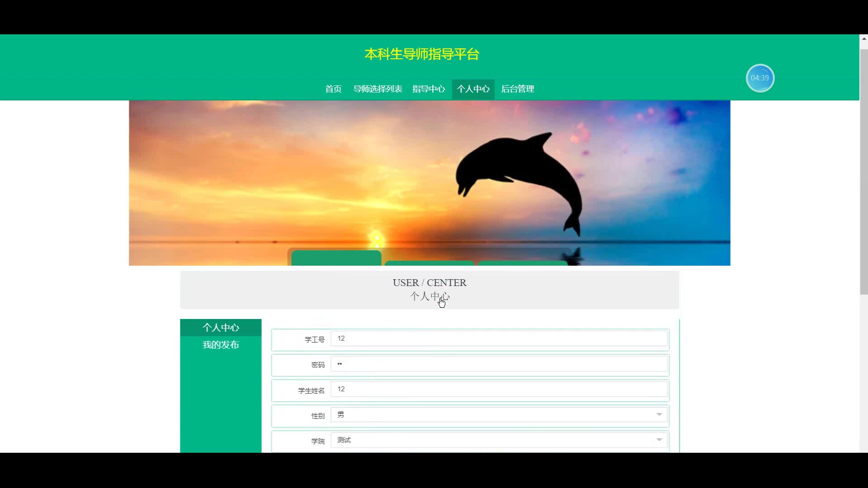Go to 首页 home page

click(x=333, y=89)
